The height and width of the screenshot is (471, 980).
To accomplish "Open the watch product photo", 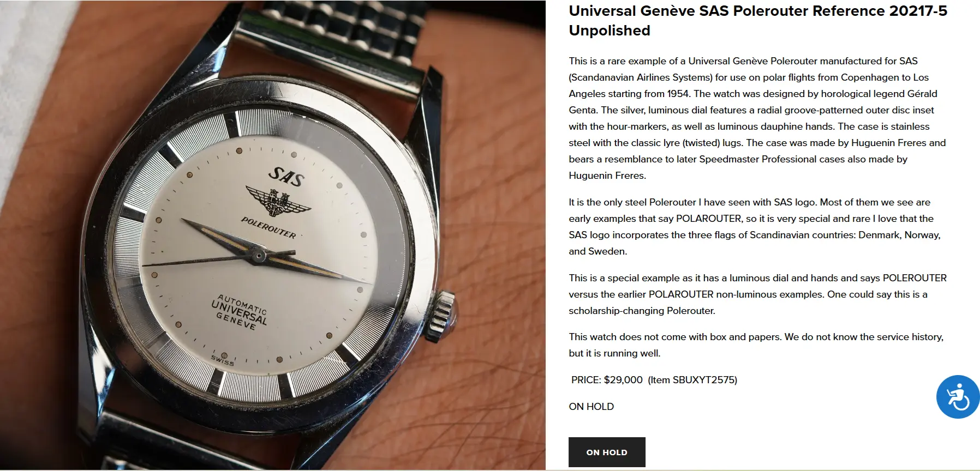I will (273, 235).
